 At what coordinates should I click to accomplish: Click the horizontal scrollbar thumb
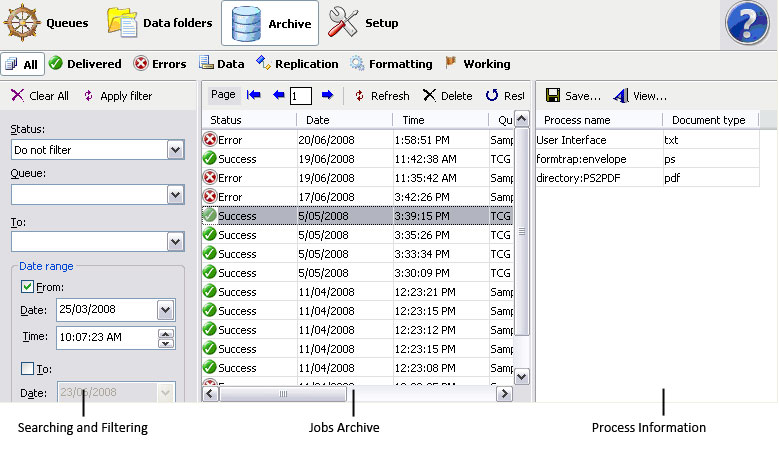(x=283, y=393)
